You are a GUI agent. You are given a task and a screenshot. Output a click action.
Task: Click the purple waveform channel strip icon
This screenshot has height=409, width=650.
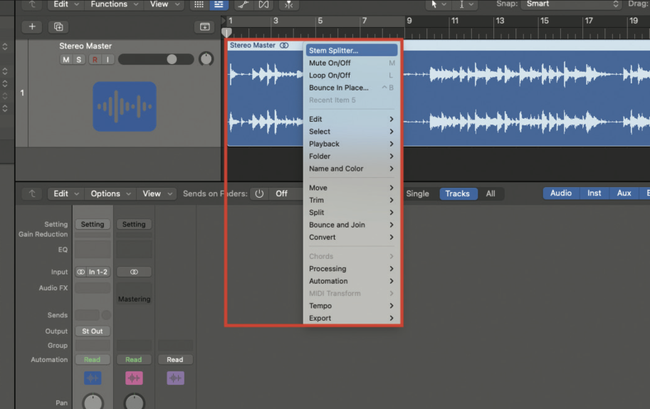tap(175, 378)
